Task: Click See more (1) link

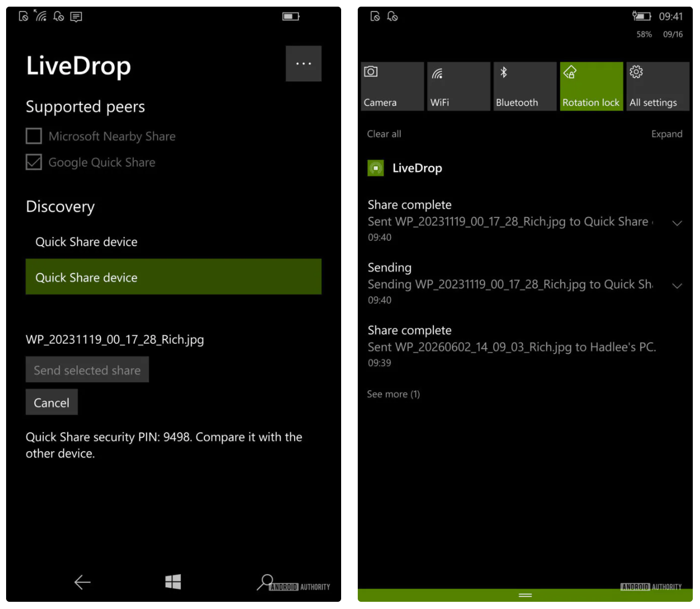Action: [x=393, y=394]
